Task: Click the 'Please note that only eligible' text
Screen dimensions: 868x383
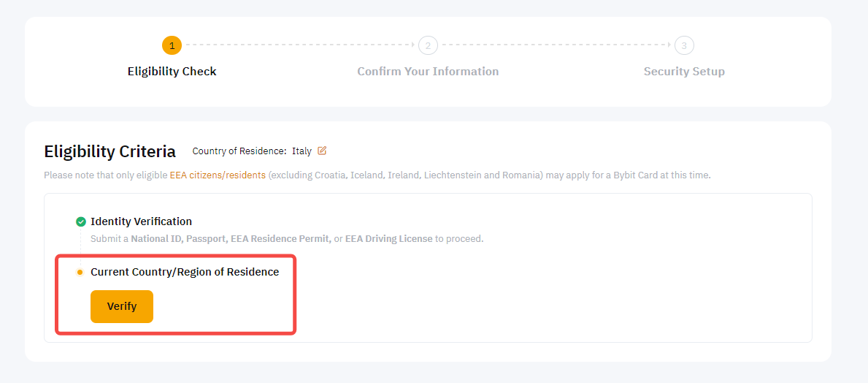Action: (106, 175)
